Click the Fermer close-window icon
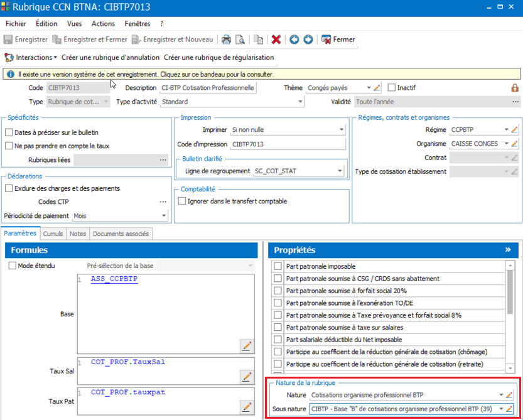Viewport: 523px width, 420px height. tap(326, 40)
